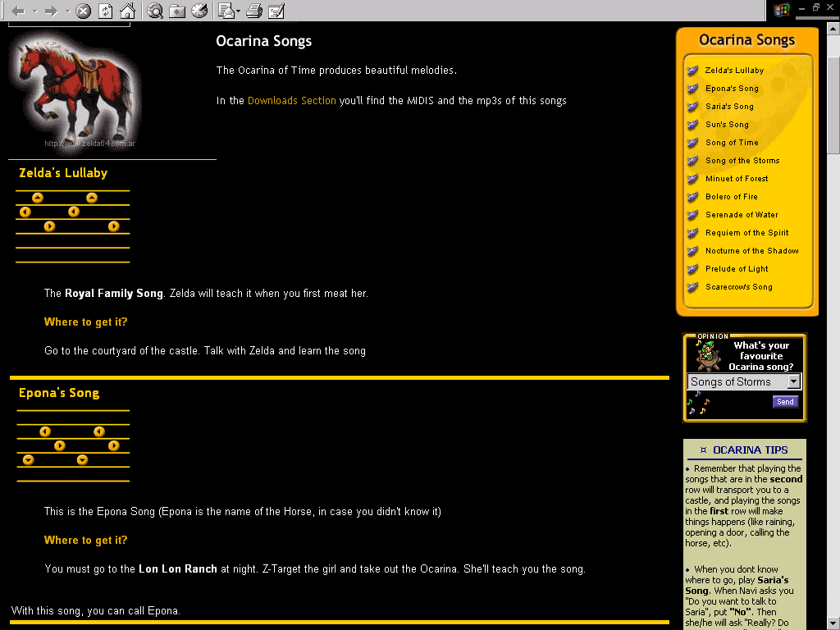Click the Edit page toolbar icon

(276, 11)
